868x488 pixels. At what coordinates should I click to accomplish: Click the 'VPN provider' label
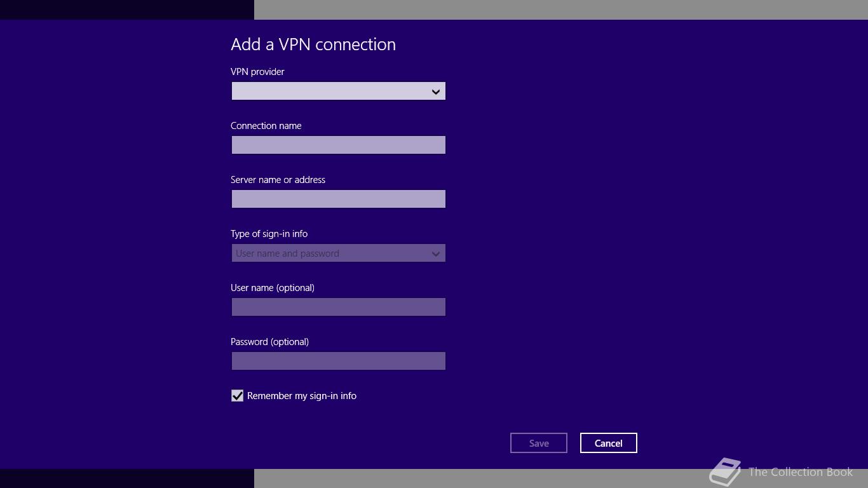(257, 72)
